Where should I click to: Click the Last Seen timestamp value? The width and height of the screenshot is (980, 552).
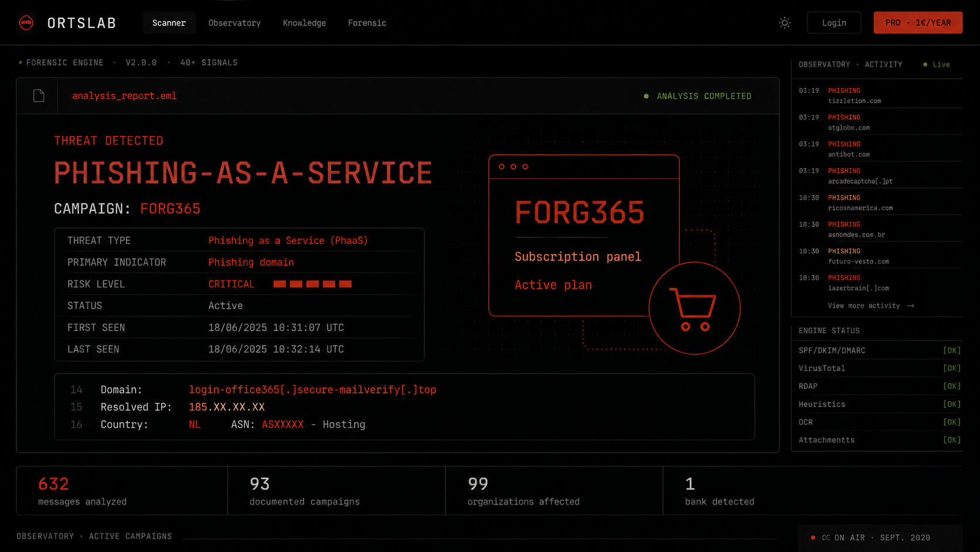coord(276,349)
